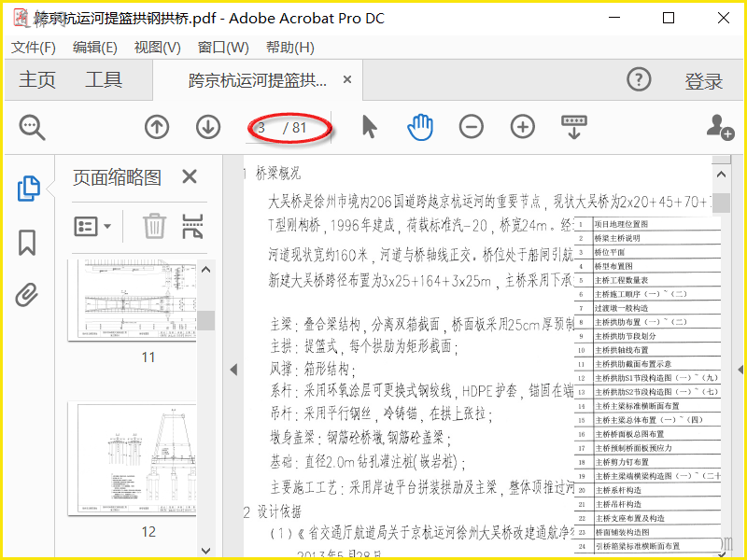Open the help question mark icon
The width and height of the screenshot is (747, 560).
point(639,79)
